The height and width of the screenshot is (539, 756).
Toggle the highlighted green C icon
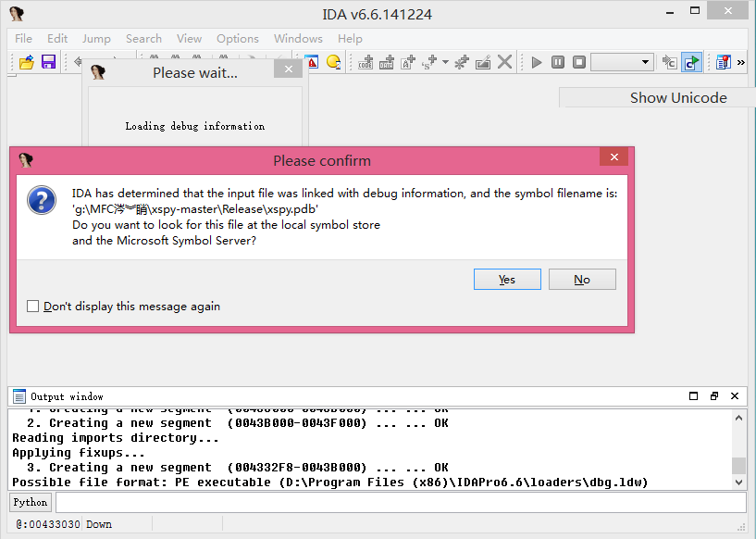click(691, 62)
